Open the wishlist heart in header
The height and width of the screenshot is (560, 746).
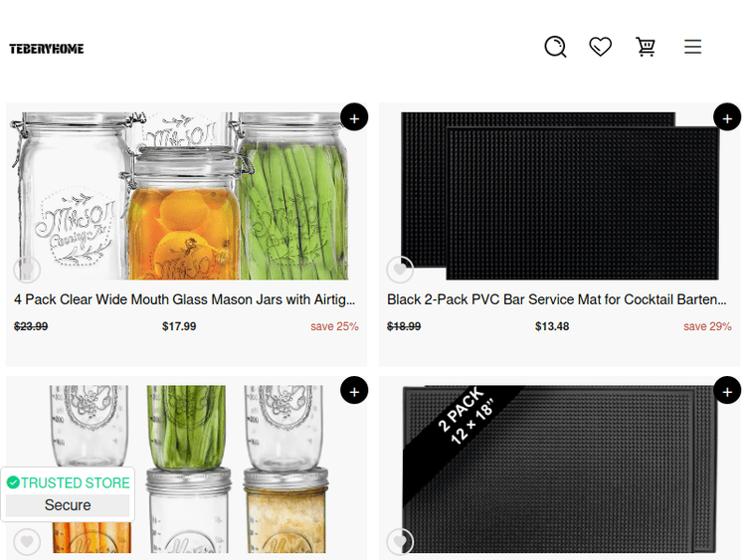click(x=600, y=47)
